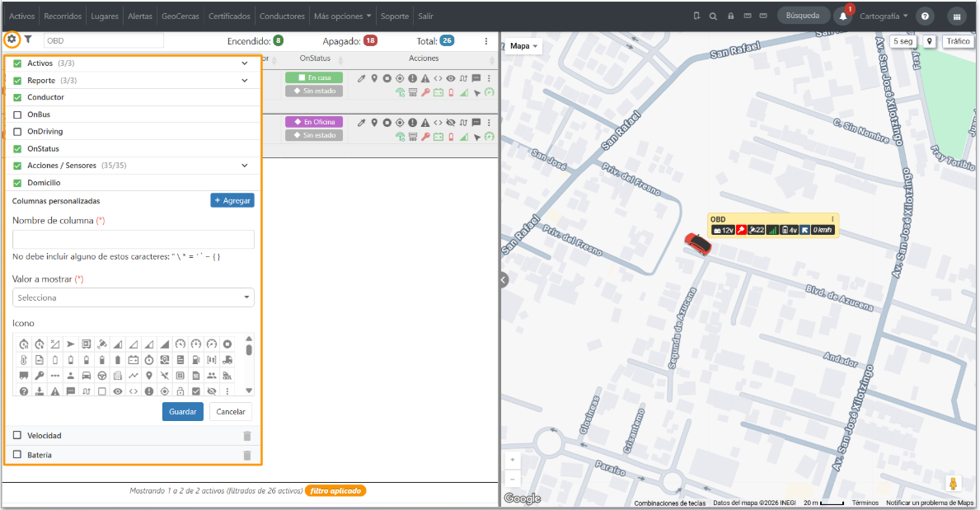Image resolution: width=980 pixels, height=510 pixels.
Task: Click the magnifier search icon in navbar
Action: click(713, 16)
